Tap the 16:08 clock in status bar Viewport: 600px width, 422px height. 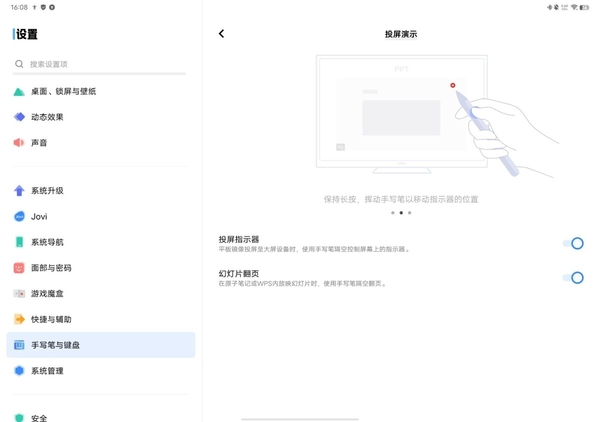[x=19, y=7]
